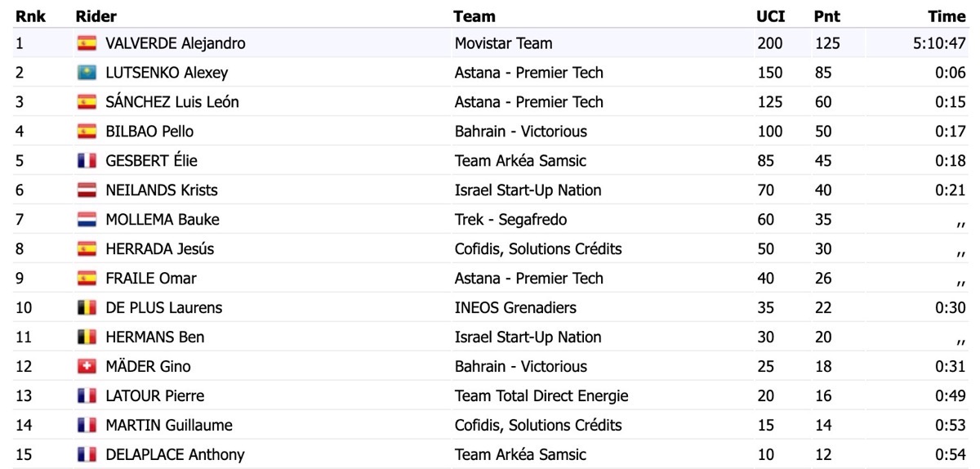The image size is (980, 469).
Task: Open Movistar Team page
Action: [x=504, y=43]
